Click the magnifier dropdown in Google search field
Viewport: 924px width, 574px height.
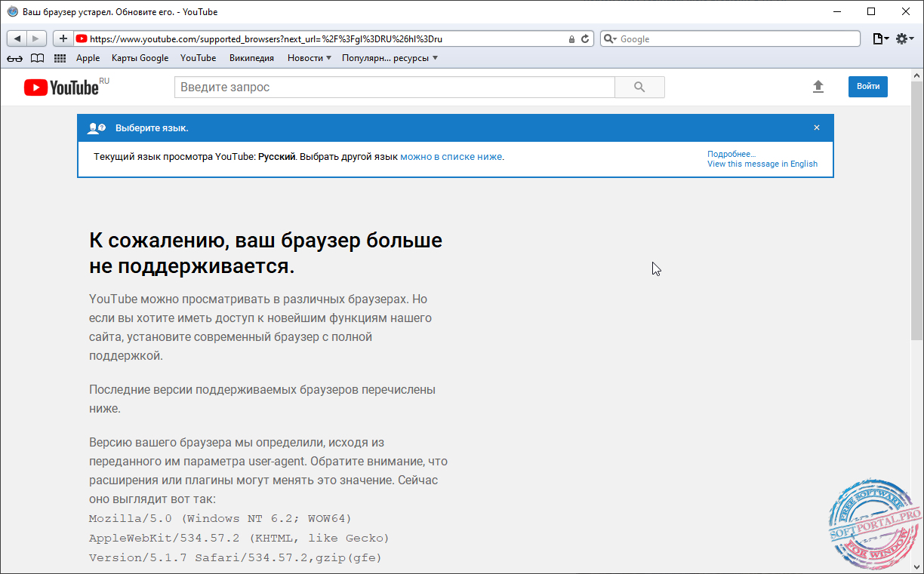pyautogui.click(x=610, y=39)
